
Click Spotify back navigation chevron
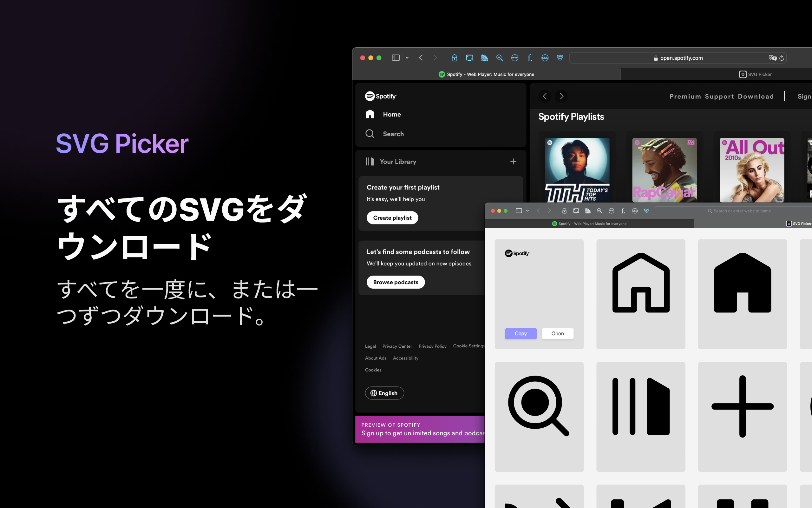(x=545, y=97)
